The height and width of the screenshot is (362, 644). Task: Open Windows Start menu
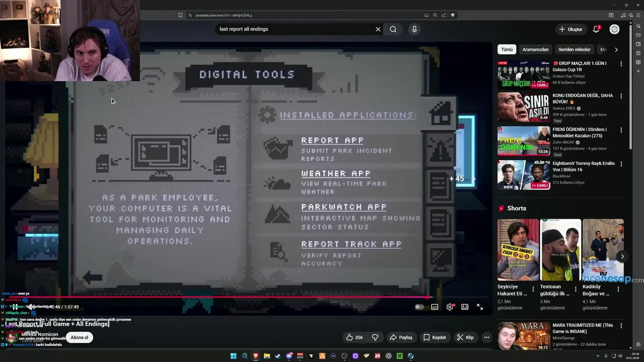pos(233,356)
